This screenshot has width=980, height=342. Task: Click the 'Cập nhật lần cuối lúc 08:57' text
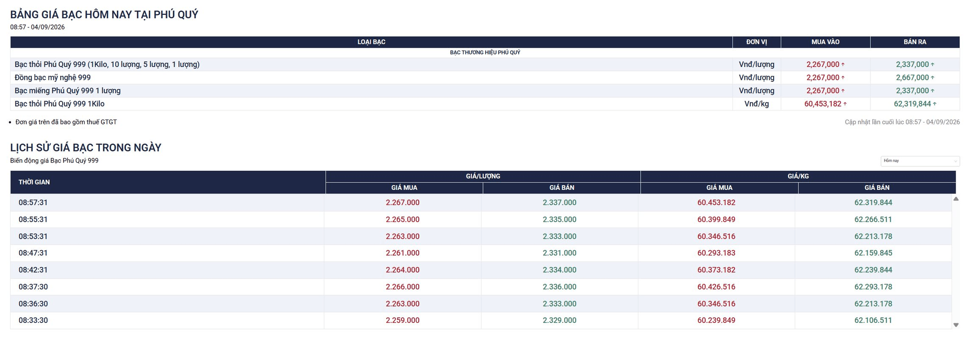[x=902, y=122]
